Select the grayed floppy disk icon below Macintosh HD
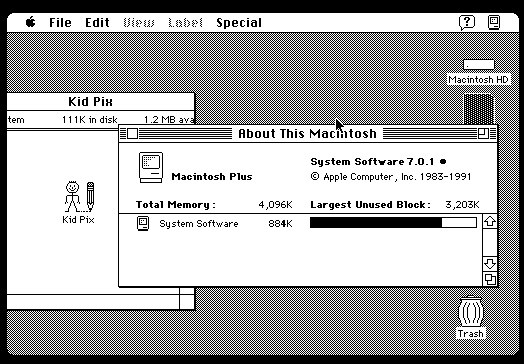This screenshot has height=364, width=524. [x=479, y=109]
